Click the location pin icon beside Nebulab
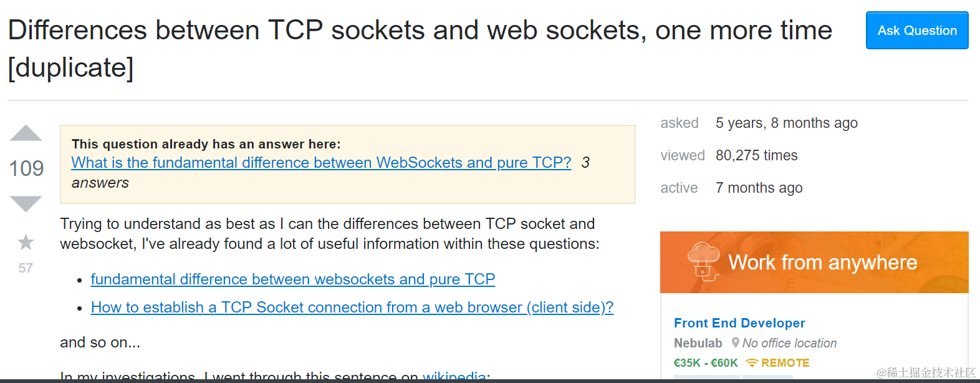This screenshot has height=383, width=980. pos(736,343)
